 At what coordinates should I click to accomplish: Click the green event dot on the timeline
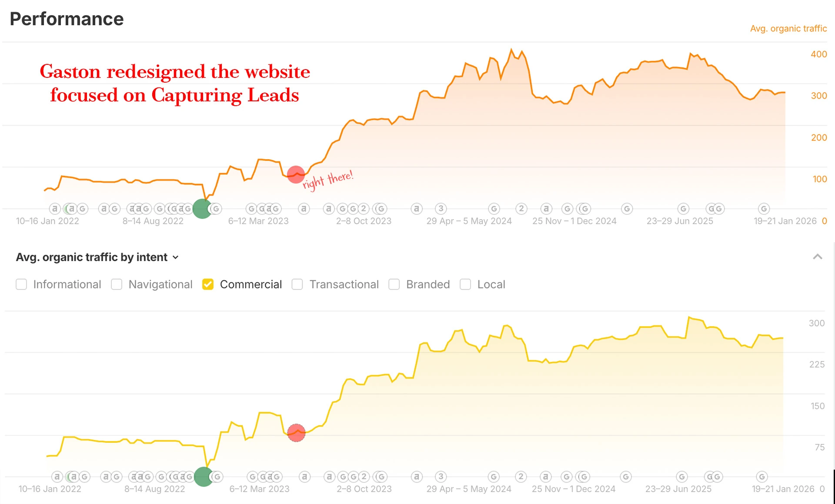(202, 209)
